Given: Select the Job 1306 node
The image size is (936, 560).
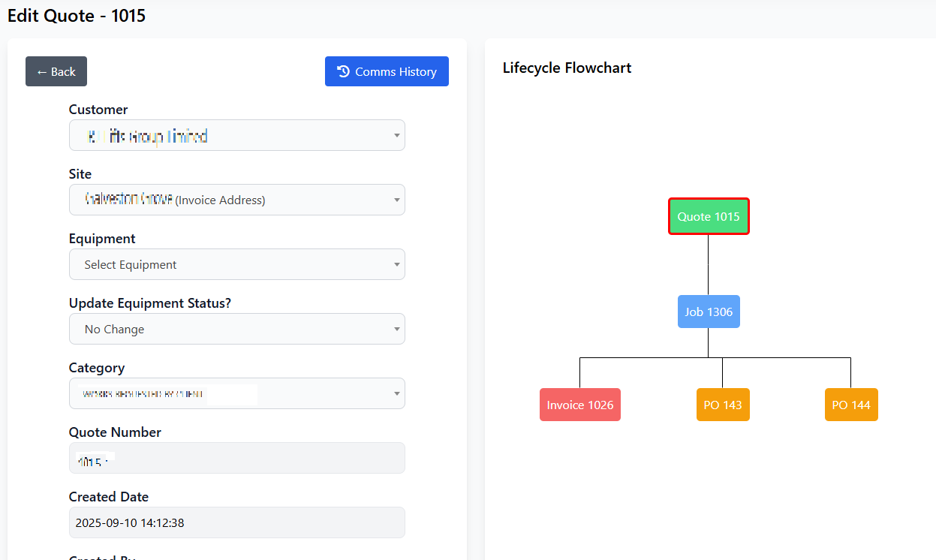Looking at the screenshot, I should pos(709,312).
